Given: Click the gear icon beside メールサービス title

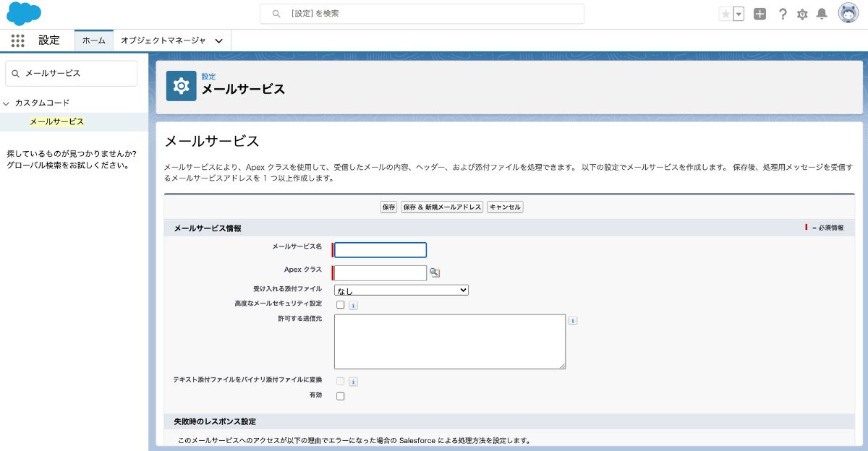Looking at the screenshot, I should [181, 86].
